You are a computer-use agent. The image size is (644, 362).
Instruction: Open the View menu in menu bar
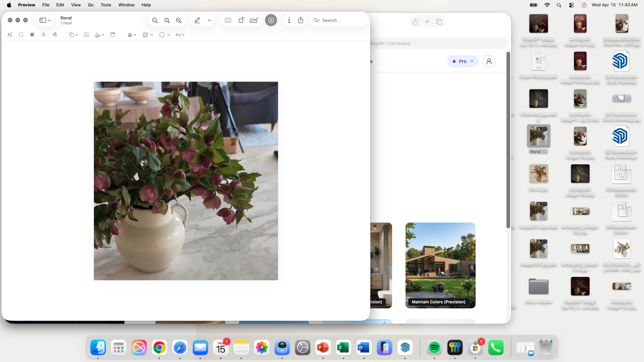[x=76, y=5]
